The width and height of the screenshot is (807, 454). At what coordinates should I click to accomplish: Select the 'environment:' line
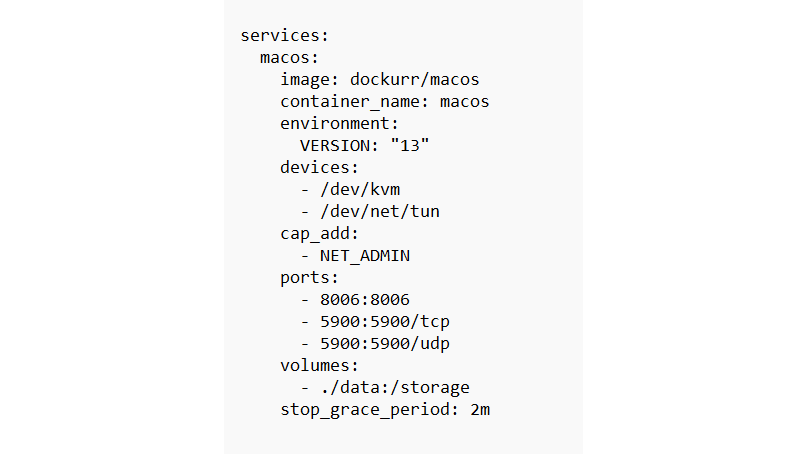pos(339,123)
